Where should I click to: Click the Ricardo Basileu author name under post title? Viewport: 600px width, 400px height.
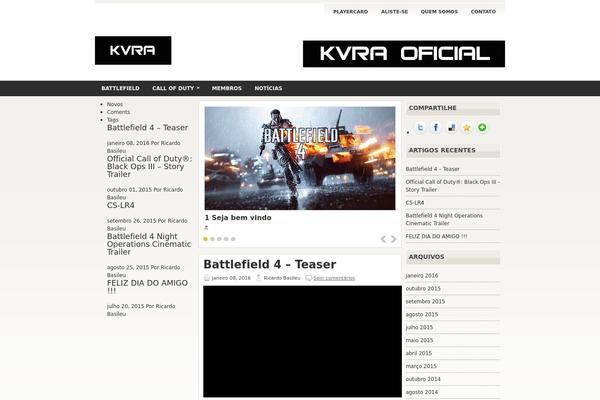point(282,278)
